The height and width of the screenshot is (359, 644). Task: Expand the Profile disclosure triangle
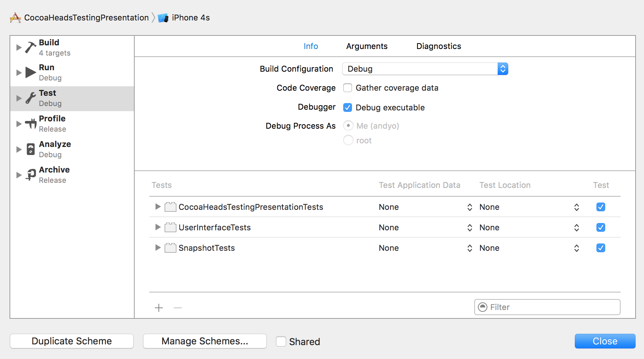tap(19, 124)
